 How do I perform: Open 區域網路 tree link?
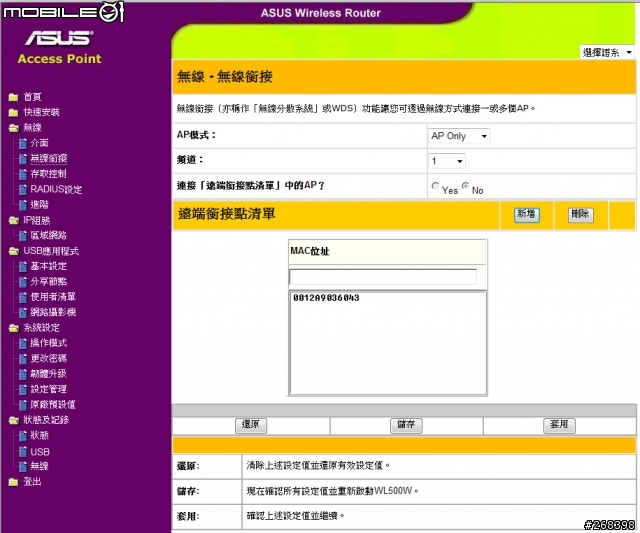[48, 235]
